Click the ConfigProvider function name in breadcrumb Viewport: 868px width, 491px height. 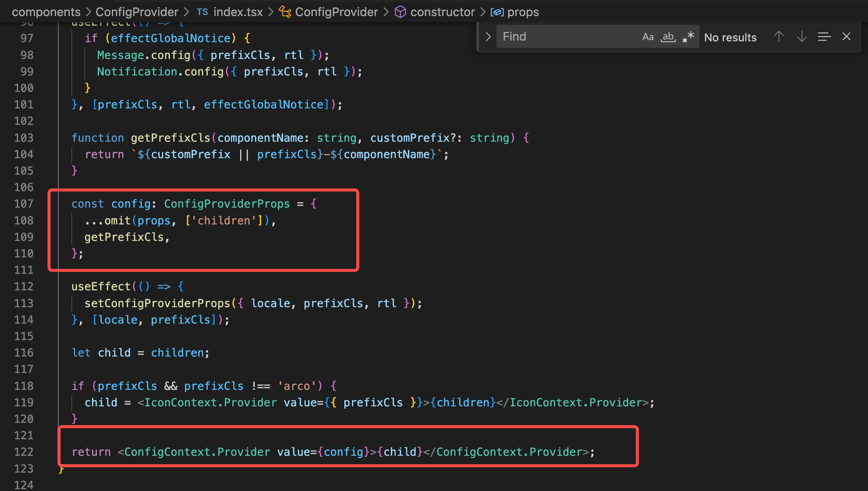click(336, 12)
